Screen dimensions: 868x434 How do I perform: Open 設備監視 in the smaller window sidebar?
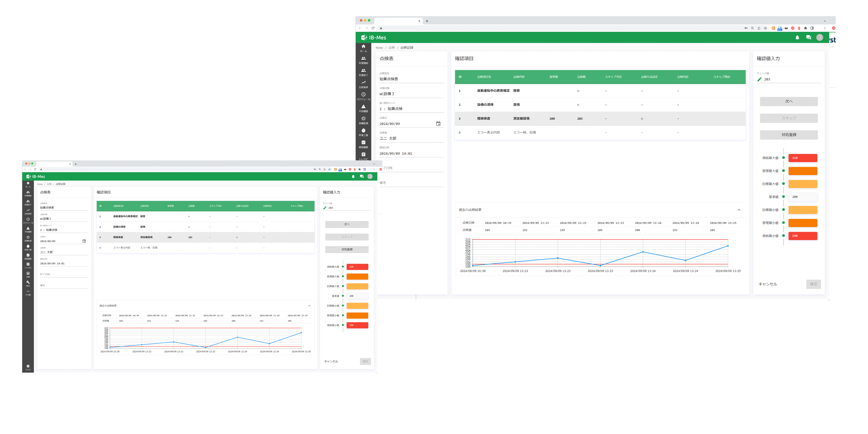[28, 239]
